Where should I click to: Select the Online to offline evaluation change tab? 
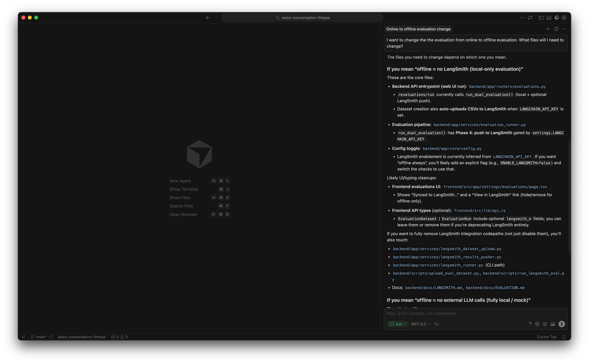click(418, 29)
